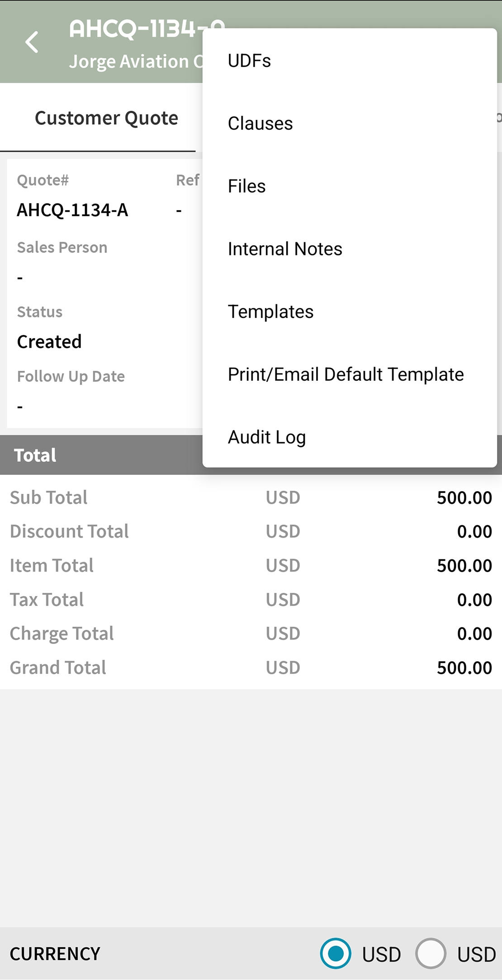Tap the CURRENCY label in bottom bar

(x=55, y=954)
